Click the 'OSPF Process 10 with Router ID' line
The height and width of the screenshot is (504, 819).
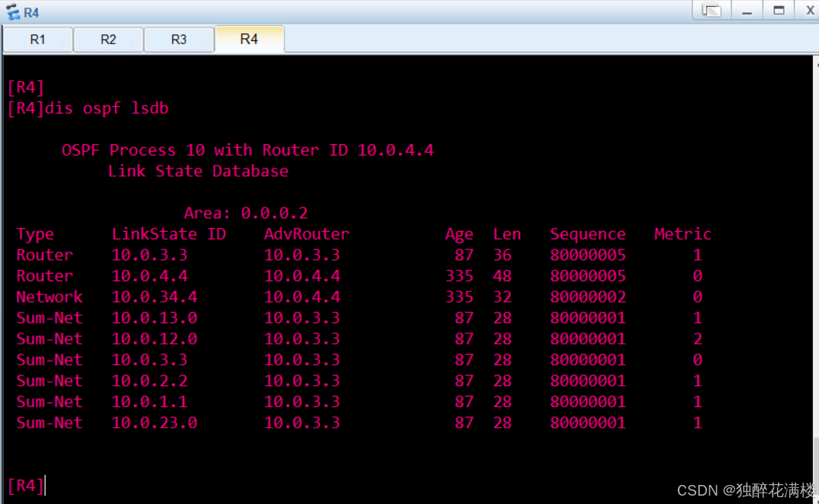click(248, 150)
